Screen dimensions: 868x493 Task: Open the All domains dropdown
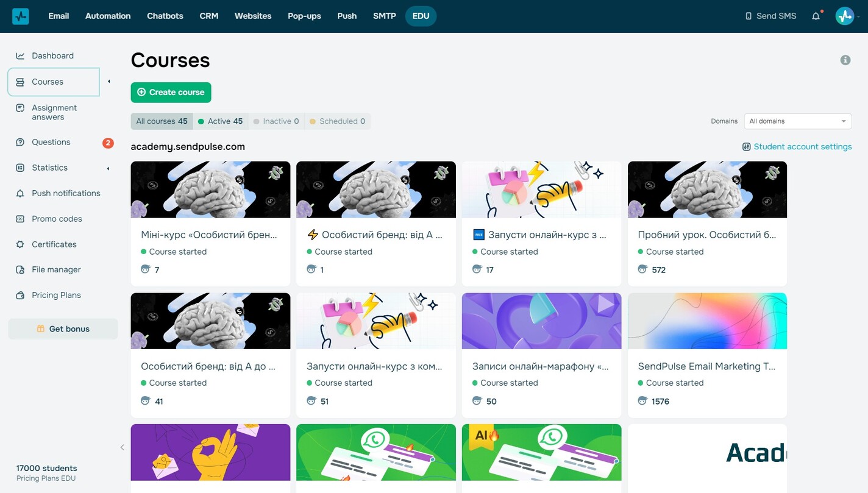click(x=798, y=121)
